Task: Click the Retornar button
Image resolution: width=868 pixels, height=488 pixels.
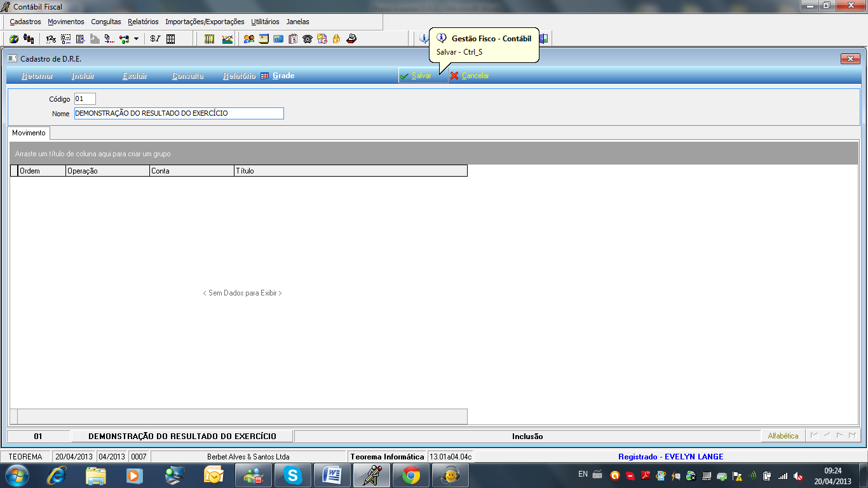Action: (x=37, y=76)
